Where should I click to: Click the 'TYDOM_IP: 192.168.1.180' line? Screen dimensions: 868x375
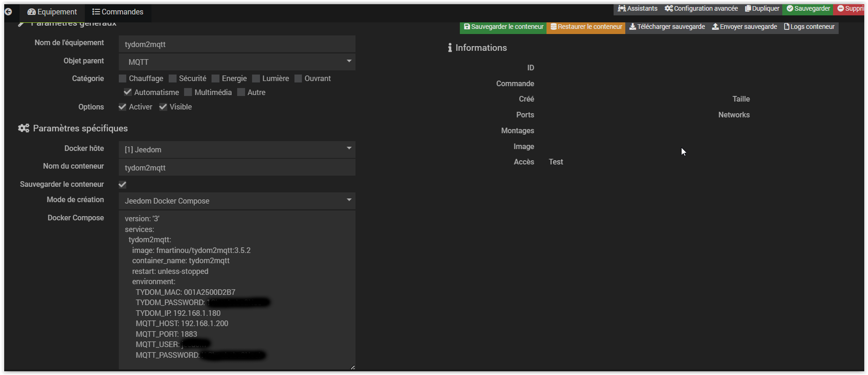pos(178,313)
